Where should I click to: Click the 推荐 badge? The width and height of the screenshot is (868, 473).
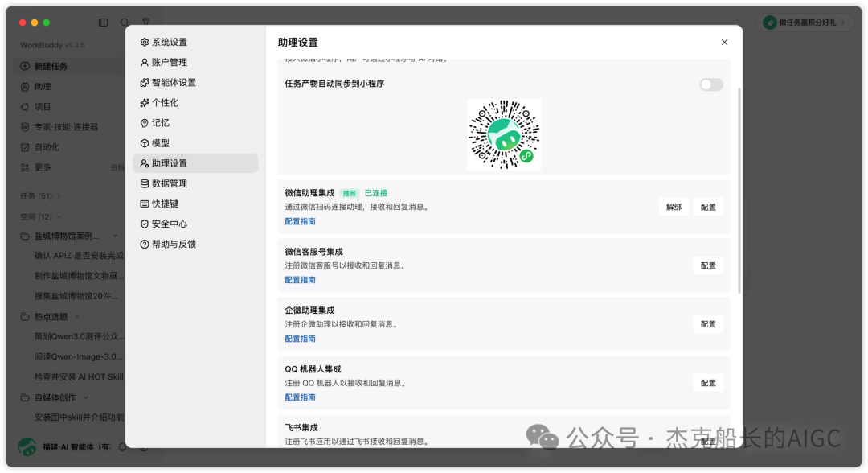click(350, 193)
